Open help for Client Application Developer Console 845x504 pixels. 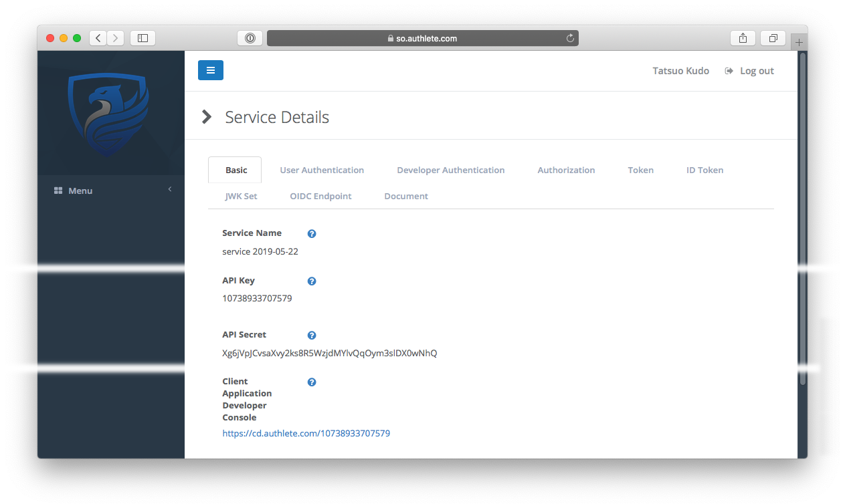312,382
